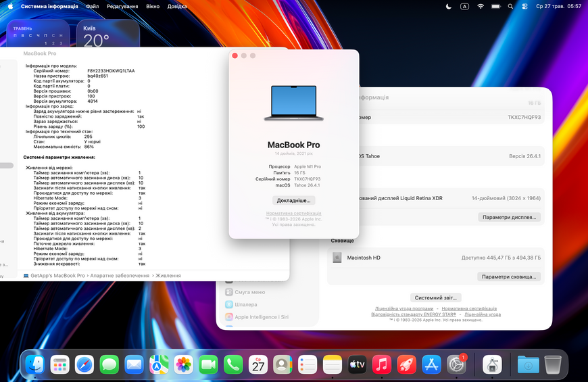The image size is (588, 382).
Task: Open App Store from the Dock
Action: 431,364
